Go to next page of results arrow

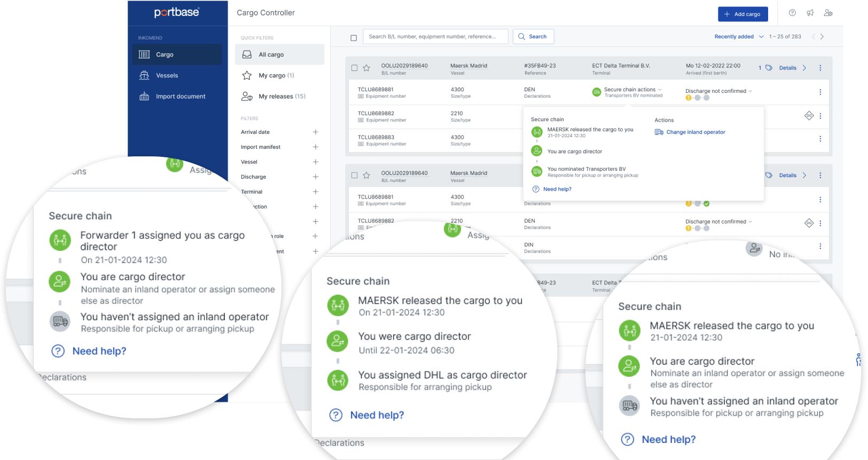point(822,37)
